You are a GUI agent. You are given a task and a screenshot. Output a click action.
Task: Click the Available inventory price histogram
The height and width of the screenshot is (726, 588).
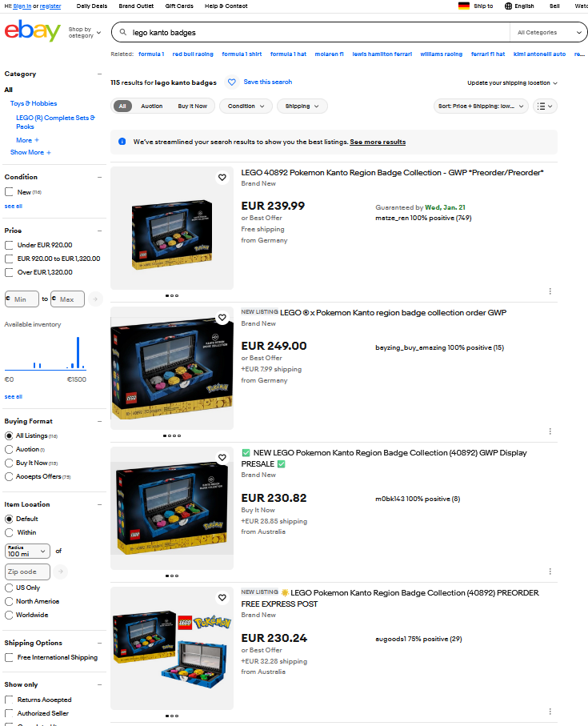[x=46, y=353]
